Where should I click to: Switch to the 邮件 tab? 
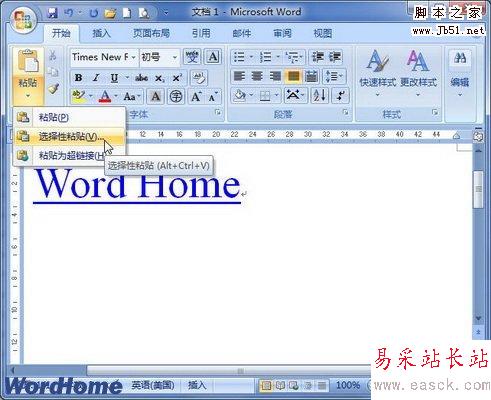click(x=242, y=33)
